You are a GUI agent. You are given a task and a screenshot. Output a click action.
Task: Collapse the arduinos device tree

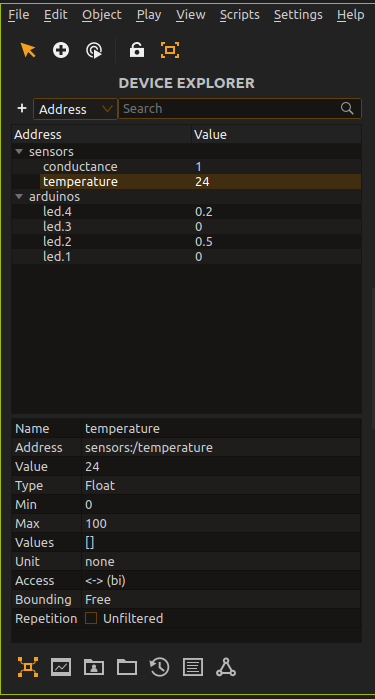tap(19, 197)
